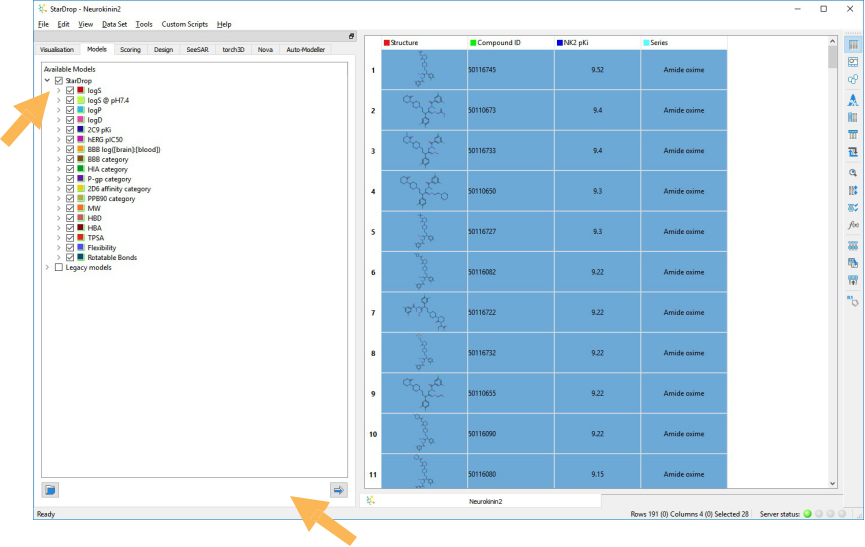The width and height of the screenshot is (865, 547).
Task: Click StarDrop app icon in title bar
Action: pos(42,9)
